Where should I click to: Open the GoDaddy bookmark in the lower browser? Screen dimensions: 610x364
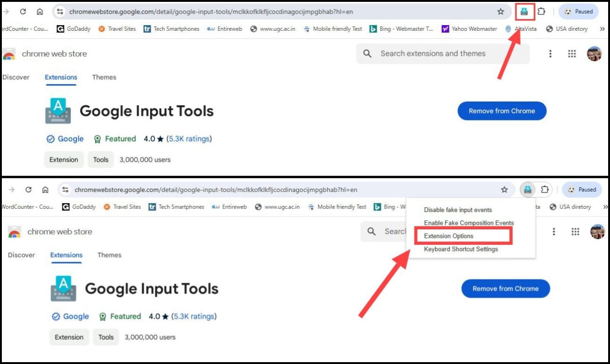click(78, 207)
